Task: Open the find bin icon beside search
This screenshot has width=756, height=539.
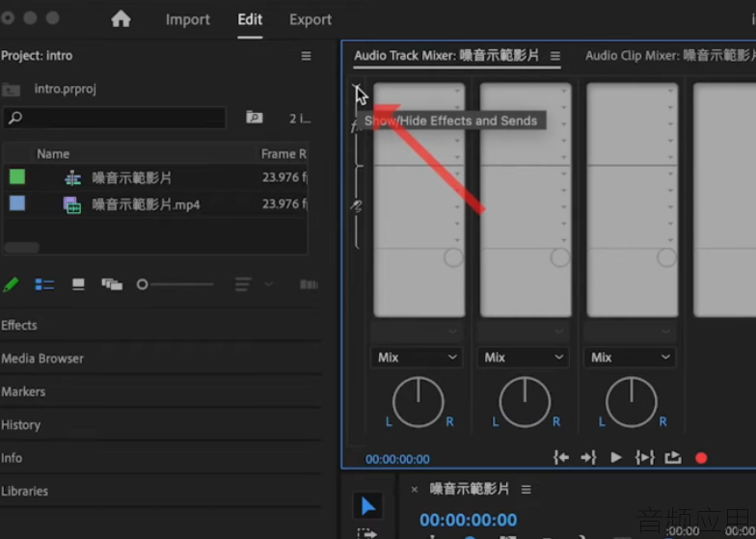Action: (x=255, y=118)
